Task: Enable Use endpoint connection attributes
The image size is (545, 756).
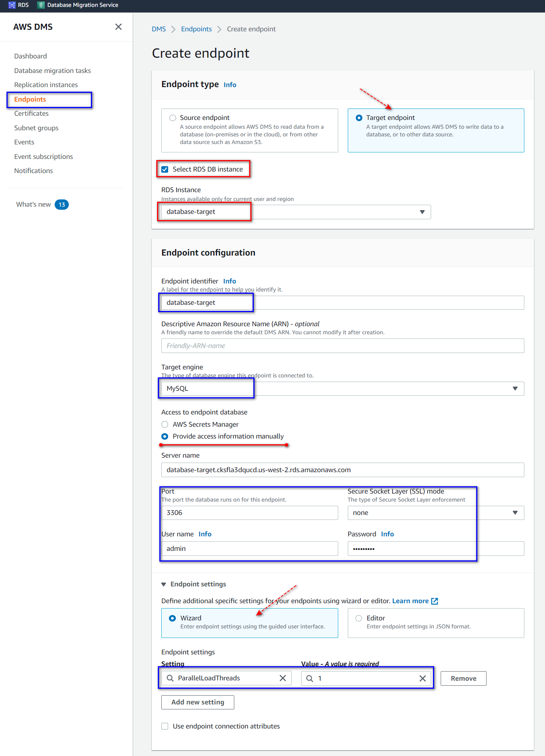Action: 165,726
